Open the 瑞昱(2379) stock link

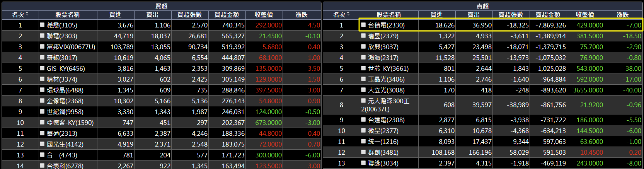point(383,36)
